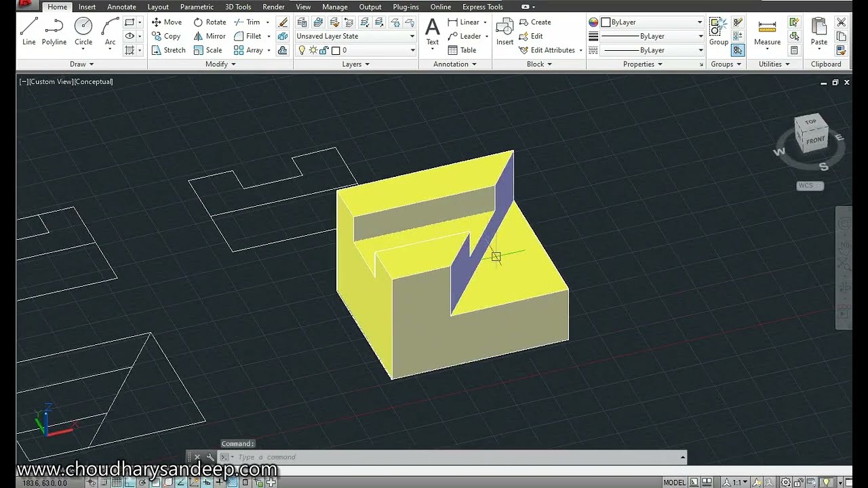This screenshot has width=868, height=488.
Task: Click the Custom View viewport label
Action: [x=51, y=81]
